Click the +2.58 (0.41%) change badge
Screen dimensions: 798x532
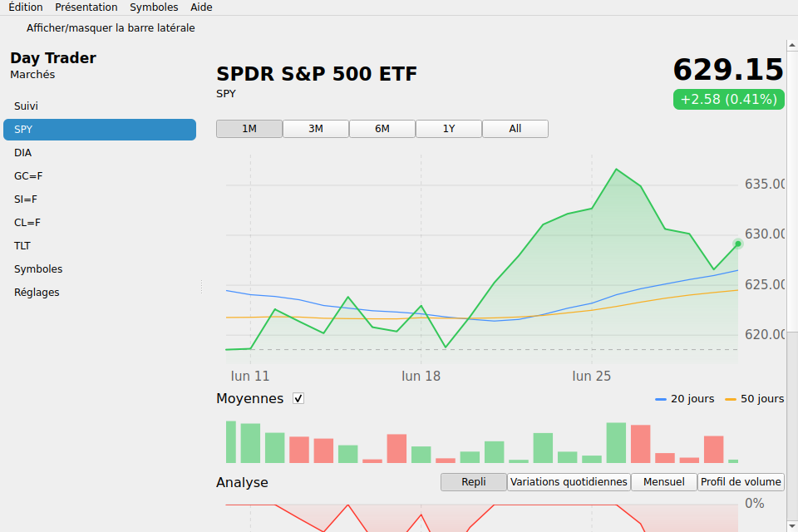[x=729, y=99]
